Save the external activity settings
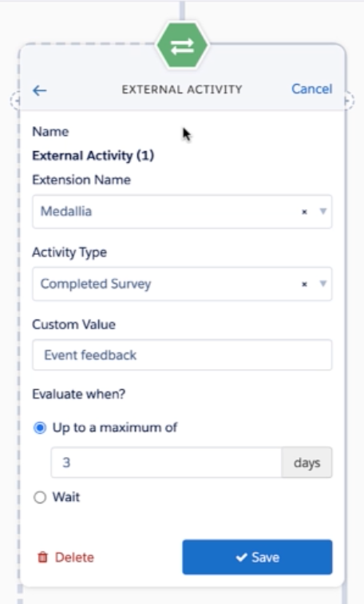 point(257,557)
